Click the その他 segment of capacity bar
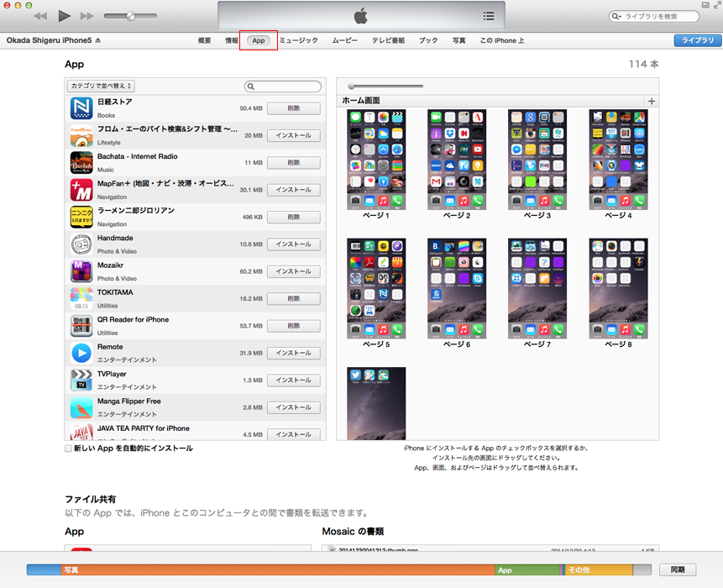 [x=599, y=570]
